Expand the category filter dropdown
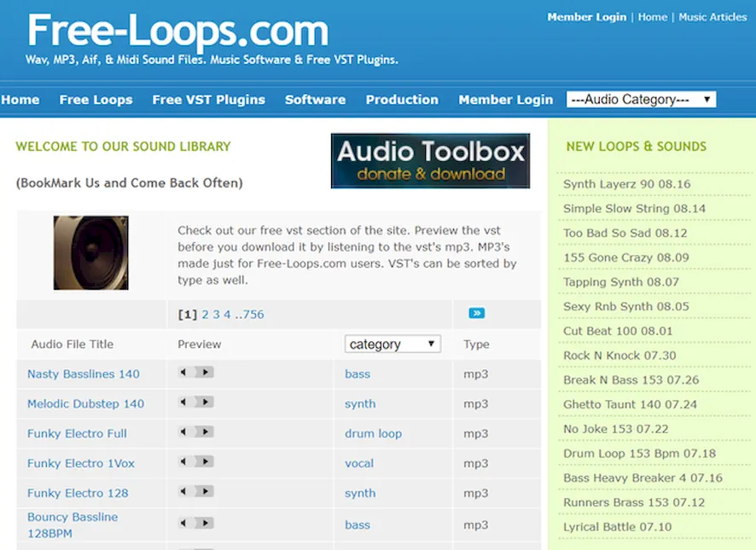This screenshot has height=550, width=756. [x=393, y=344]
